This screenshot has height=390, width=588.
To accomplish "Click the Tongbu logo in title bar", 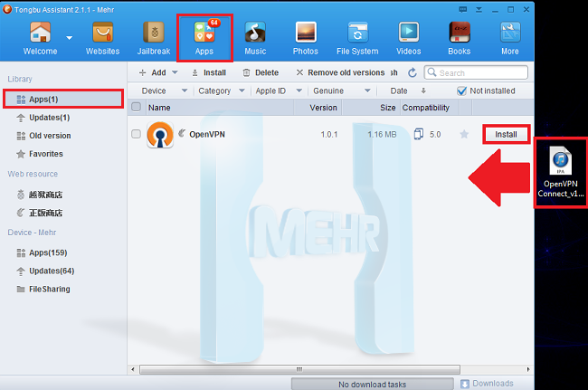I will click(6, 9).
